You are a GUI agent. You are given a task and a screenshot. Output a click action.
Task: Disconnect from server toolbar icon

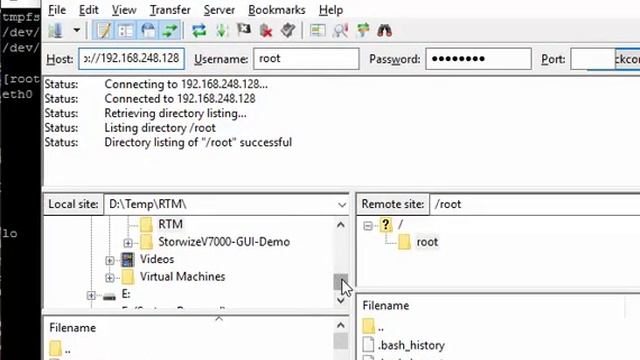click(266, 31)
